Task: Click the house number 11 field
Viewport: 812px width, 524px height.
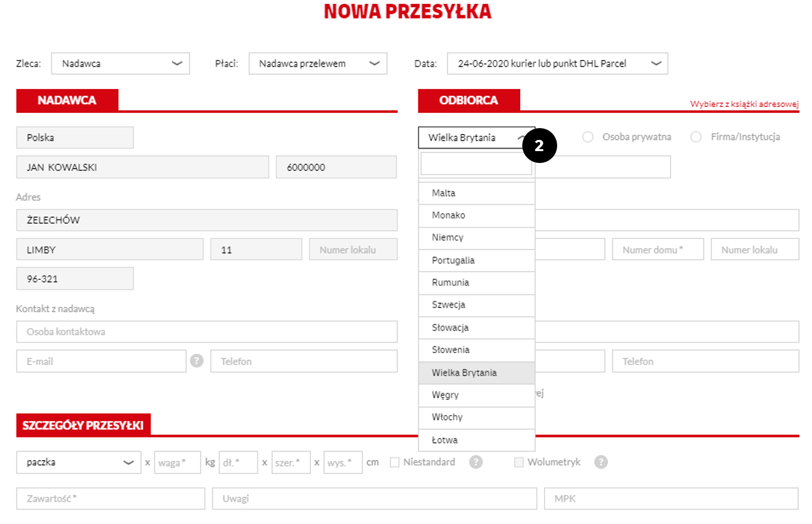Action: [256, 249]
